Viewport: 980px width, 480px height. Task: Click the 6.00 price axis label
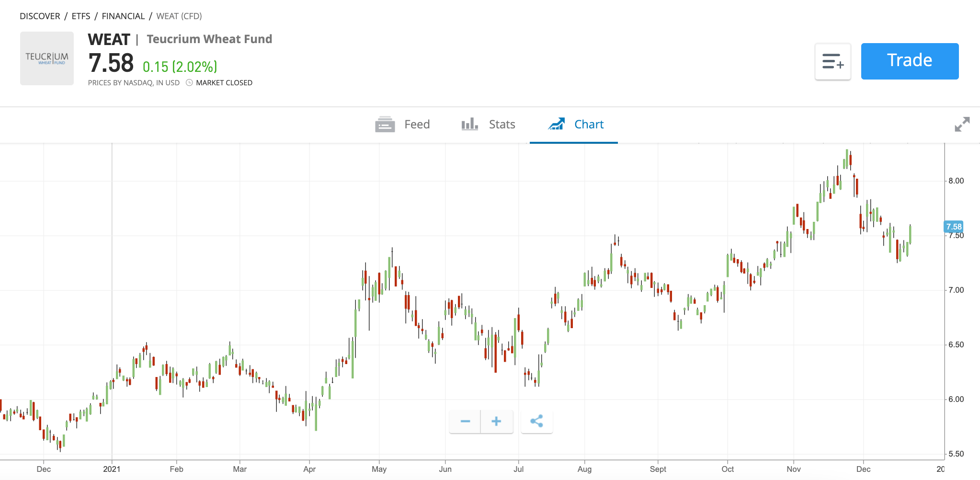click(956, 400)
